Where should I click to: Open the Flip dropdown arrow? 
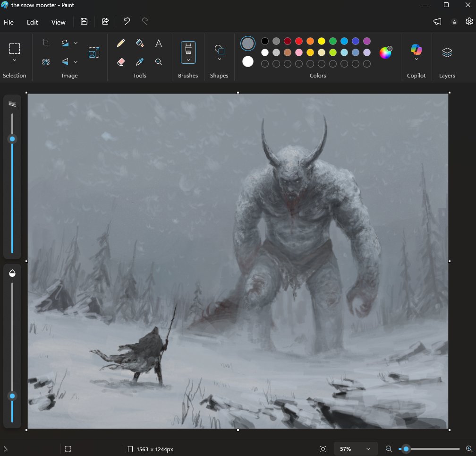[76, 62]
